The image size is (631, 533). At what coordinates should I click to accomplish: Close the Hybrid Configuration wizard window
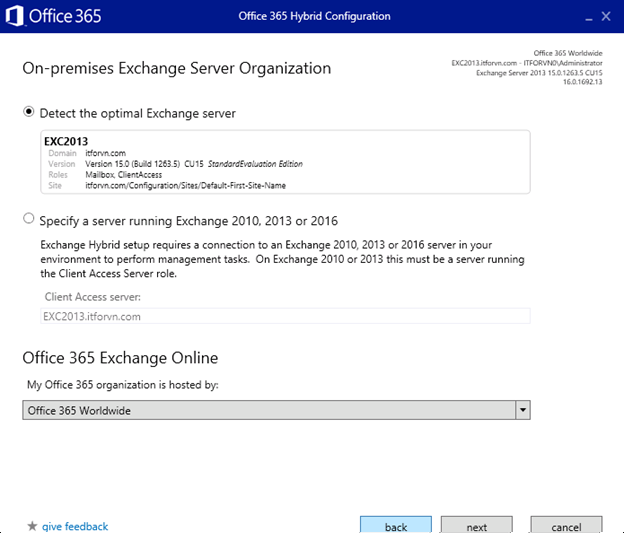click(x=608, y=16)
